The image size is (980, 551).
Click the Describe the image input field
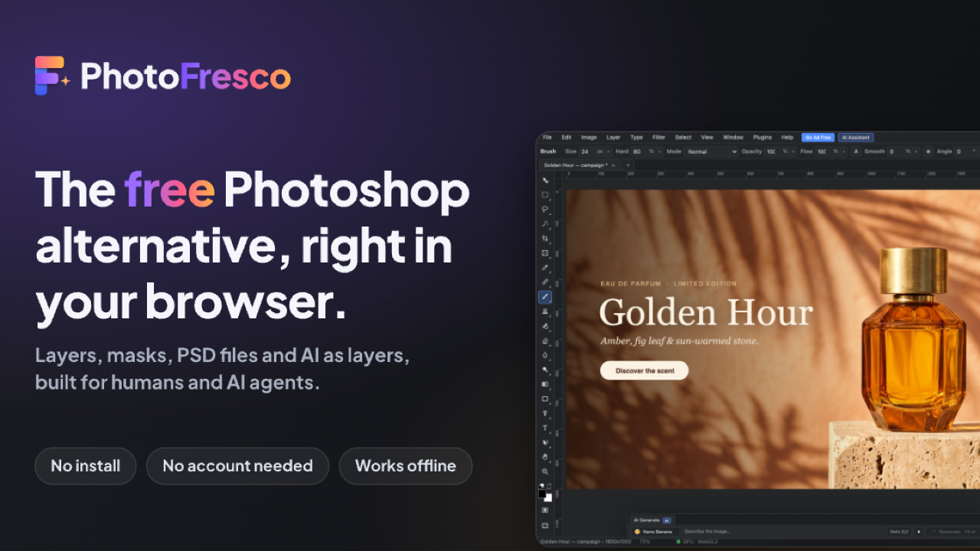tap(781, 531)
